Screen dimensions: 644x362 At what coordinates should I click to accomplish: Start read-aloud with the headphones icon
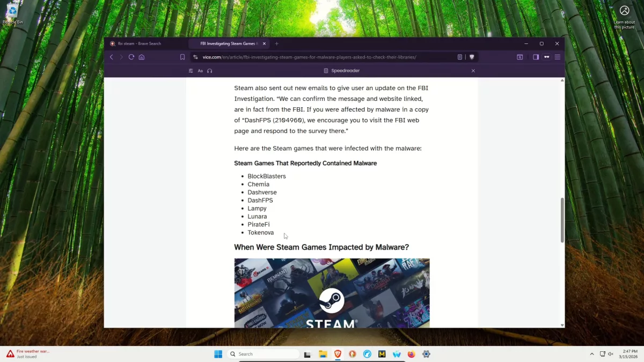pos(210,70)
